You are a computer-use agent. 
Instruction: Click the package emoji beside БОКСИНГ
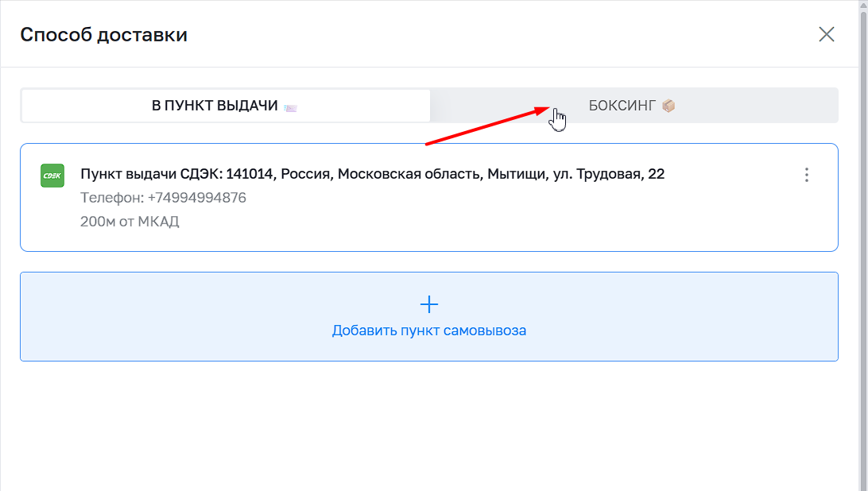tap(668, 106)
